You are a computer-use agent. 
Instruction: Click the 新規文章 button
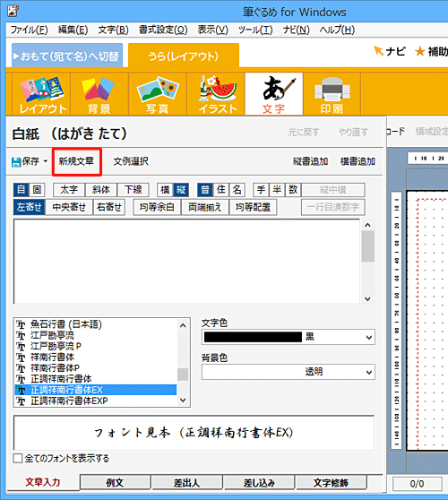coord(76,161)
